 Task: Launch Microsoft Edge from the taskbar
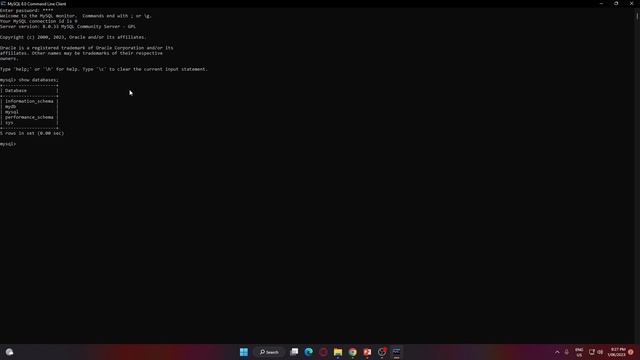click(x=309, y=352)
